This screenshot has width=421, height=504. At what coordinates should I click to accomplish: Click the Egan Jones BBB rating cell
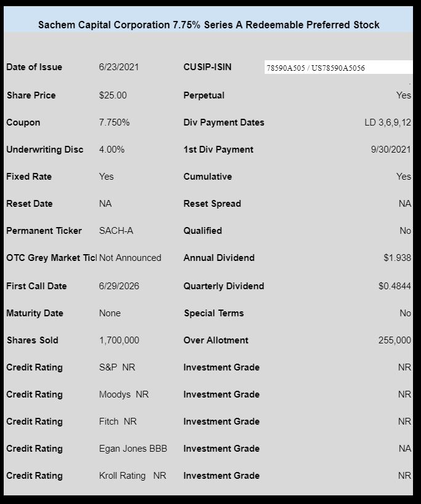pos(133,449)
